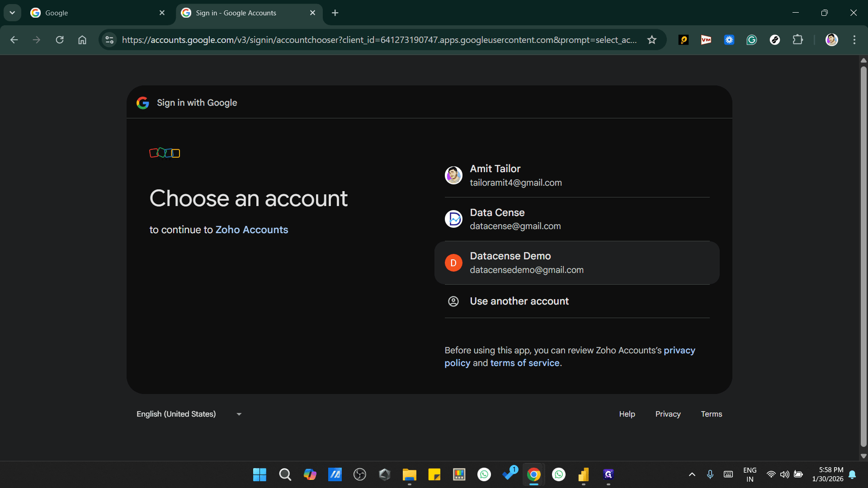Go back to the previous page

(14, 40)
